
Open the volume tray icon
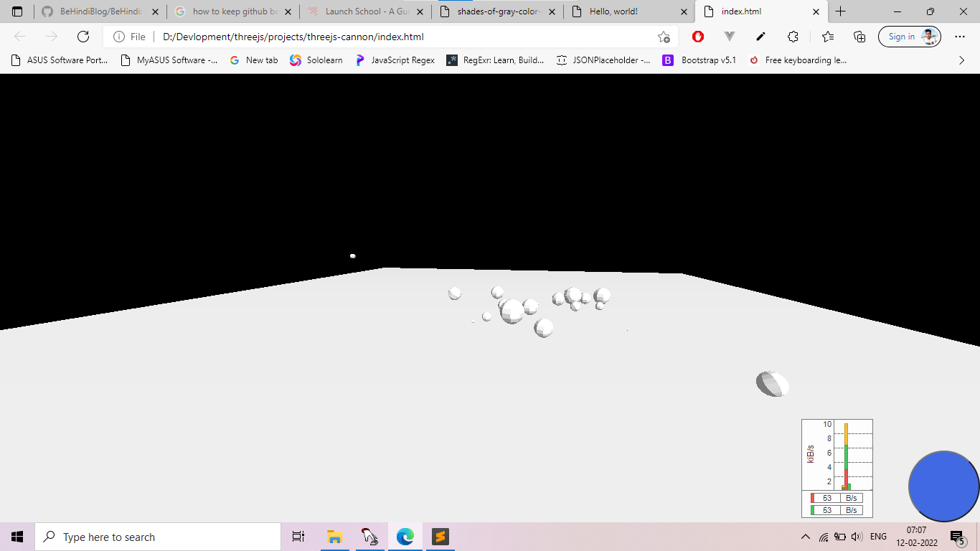[x=857, y=537]
